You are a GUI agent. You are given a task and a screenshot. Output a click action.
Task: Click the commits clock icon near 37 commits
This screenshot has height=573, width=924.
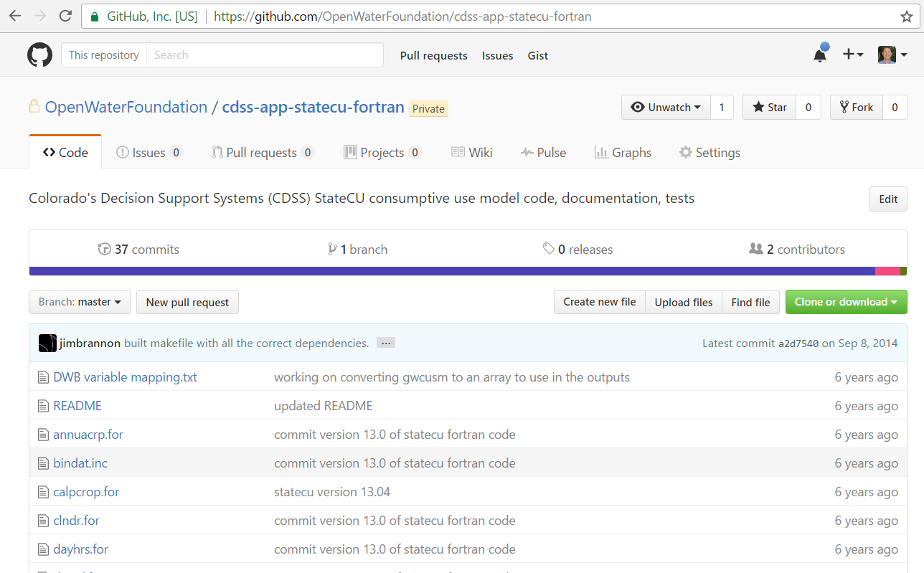tap(105, 249)
